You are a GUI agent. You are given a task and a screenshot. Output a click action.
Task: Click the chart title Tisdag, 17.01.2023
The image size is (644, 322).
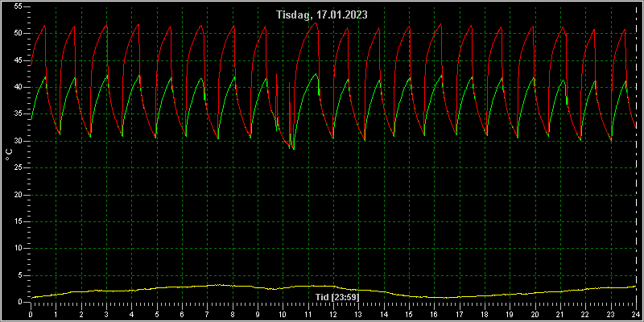pyautogui.click(x=322, y=14)
